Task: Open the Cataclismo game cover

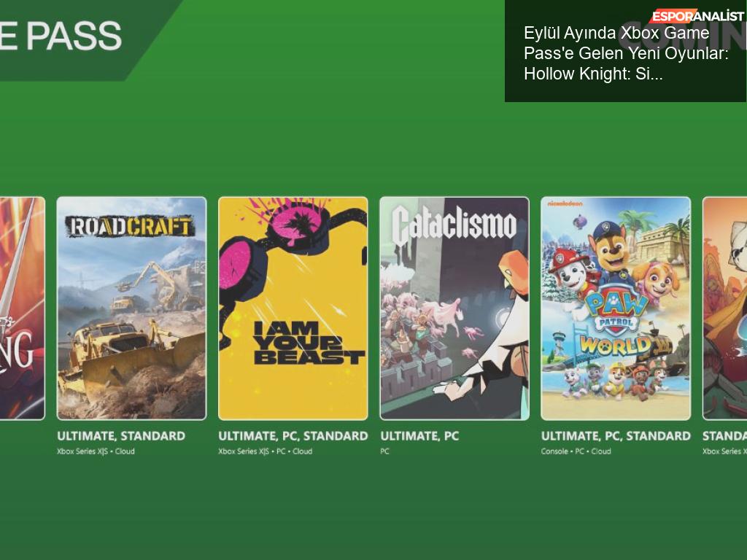Action: coord(454,308)
